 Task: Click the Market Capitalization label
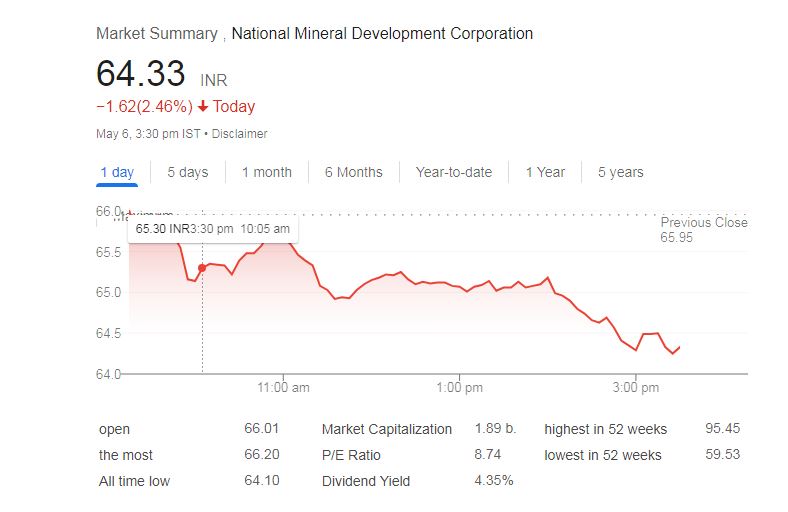pos(387,429)
